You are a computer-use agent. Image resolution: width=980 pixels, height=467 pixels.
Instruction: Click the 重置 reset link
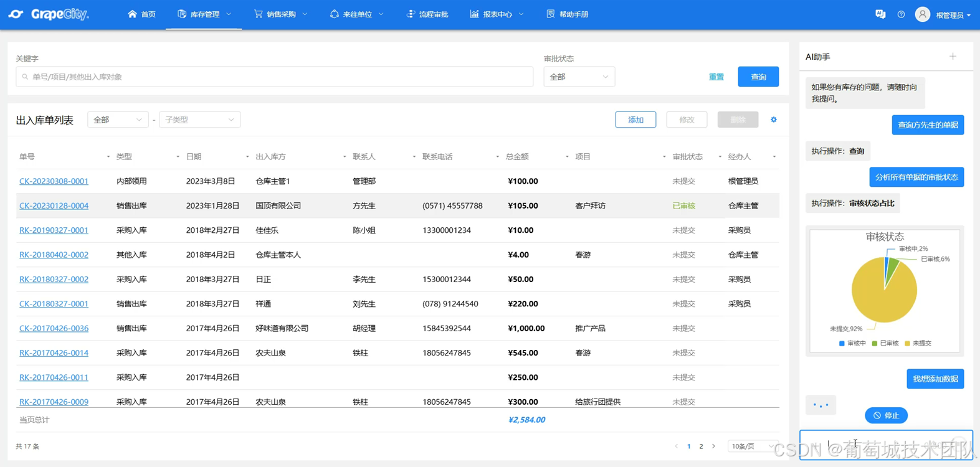click(x=716, y=77)
